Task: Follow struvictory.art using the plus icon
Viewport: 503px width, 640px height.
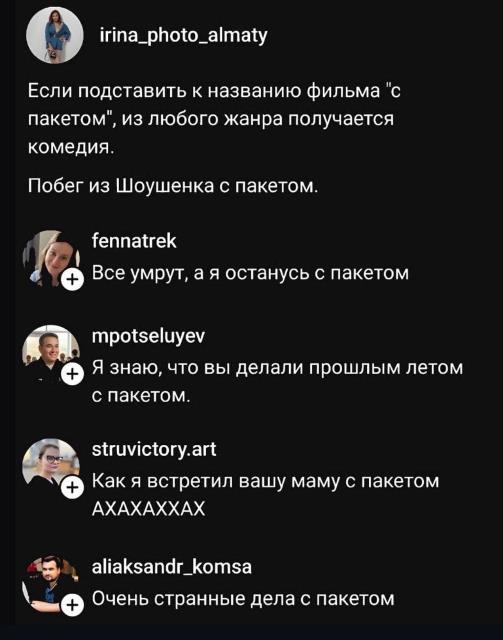Action: [72, 488]
